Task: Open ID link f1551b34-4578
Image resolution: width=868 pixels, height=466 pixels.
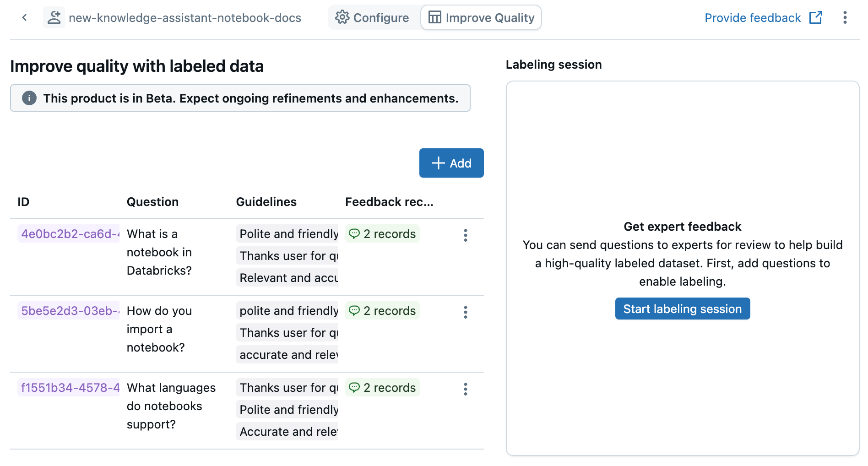Action: [x=69, y=388]
